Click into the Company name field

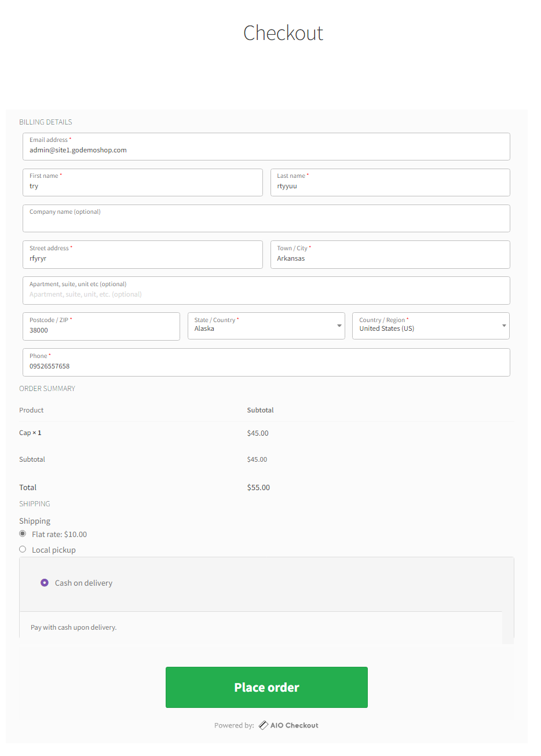coord(266,218)
